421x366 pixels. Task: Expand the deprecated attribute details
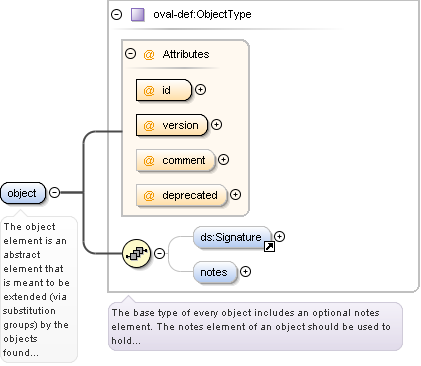(235, 195)
